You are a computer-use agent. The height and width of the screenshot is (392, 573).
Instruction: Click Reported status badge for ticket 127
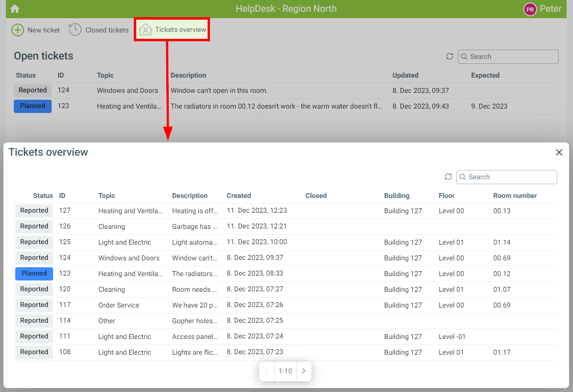(34, 211)
